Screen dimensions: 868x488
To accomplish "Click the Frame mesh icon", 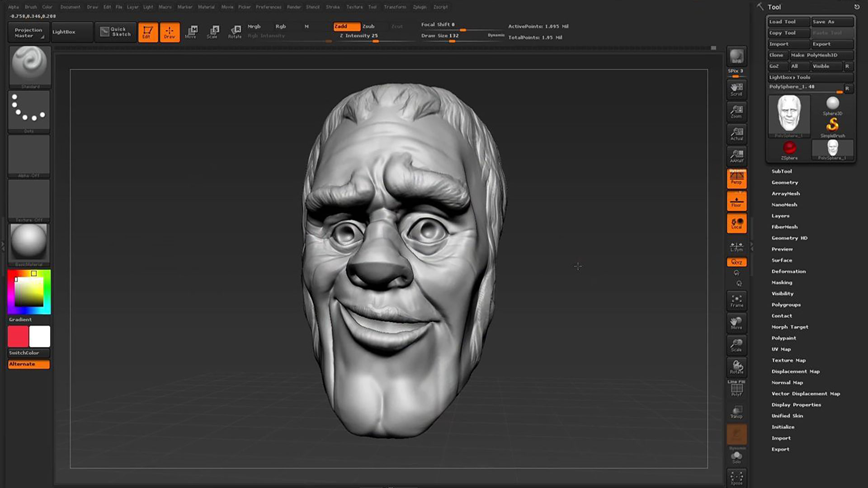I will pos(736,301).
